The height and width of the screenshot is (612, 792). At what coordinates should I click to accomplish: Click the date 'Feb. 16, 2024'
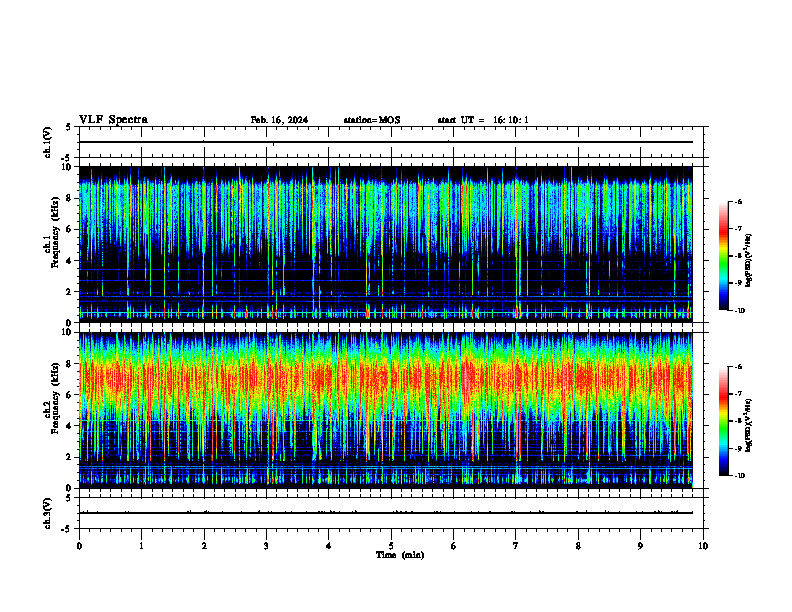[279, 120]
